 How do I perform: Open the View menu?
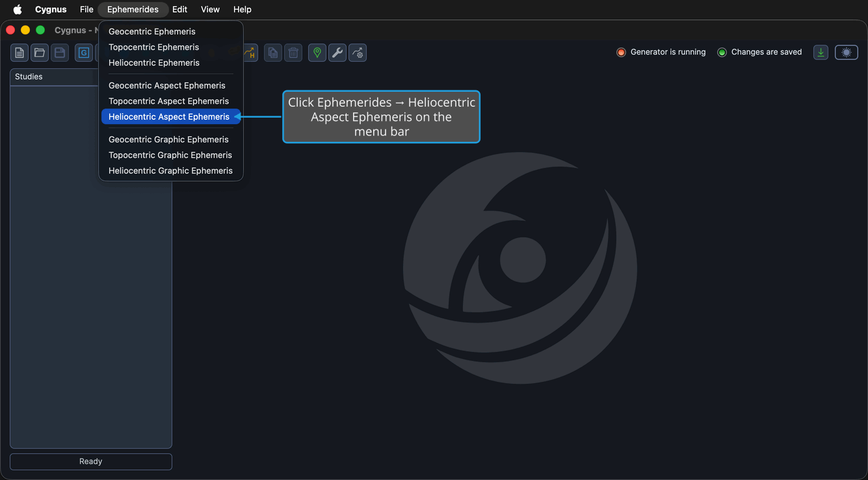click(210, 10)
